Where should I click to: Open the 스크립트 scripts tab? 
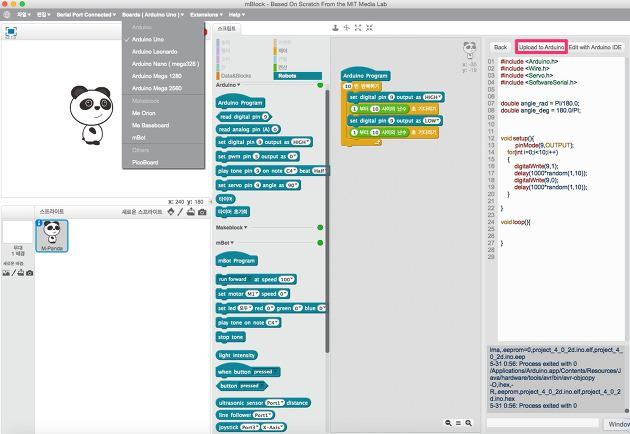[227, 29]
